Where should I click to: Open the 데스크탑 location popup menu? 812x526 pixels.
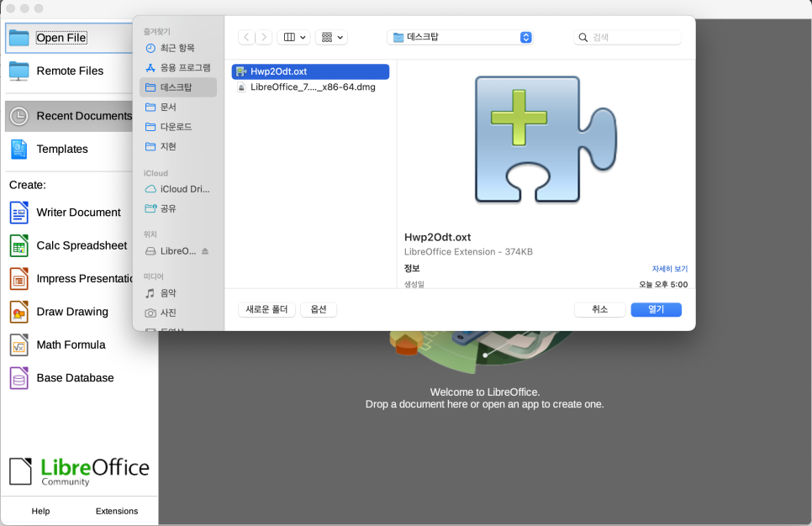pyautogui.click(x=460, y=37)
